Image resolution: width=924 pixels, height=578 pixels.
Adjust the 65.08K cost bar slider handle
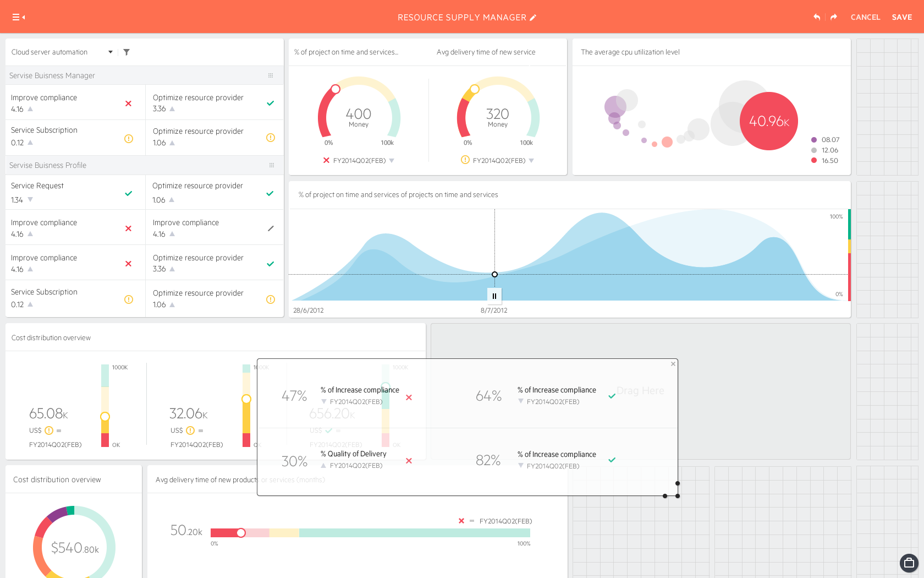pos(105,417)
